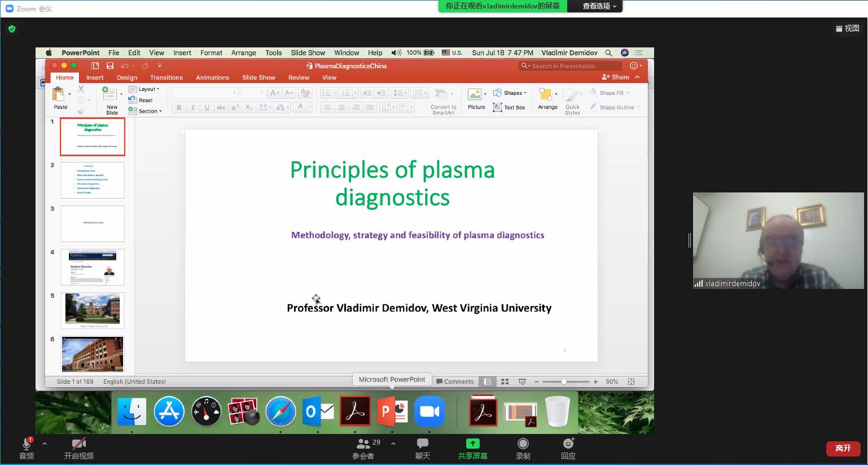This screenshot has height=465, width=868.
Task: Click Safari icon in the dock
Action: point(280,412)
